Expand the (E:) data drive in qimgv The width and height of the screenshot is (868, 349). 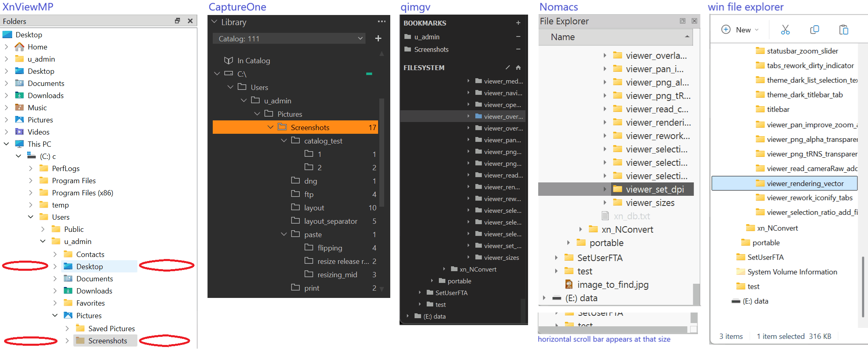407,316
